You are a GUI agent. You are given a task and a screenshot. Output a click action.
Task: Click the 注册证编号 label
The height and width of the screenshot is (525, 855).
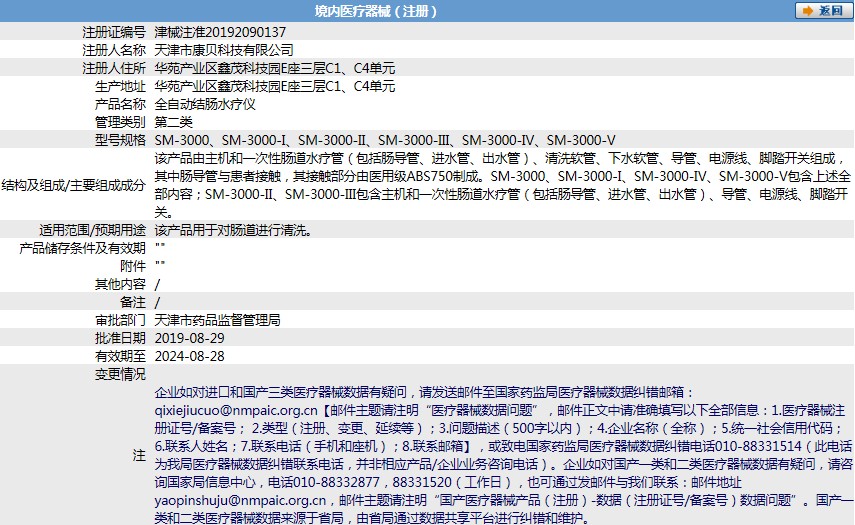[x=114, y=32]
